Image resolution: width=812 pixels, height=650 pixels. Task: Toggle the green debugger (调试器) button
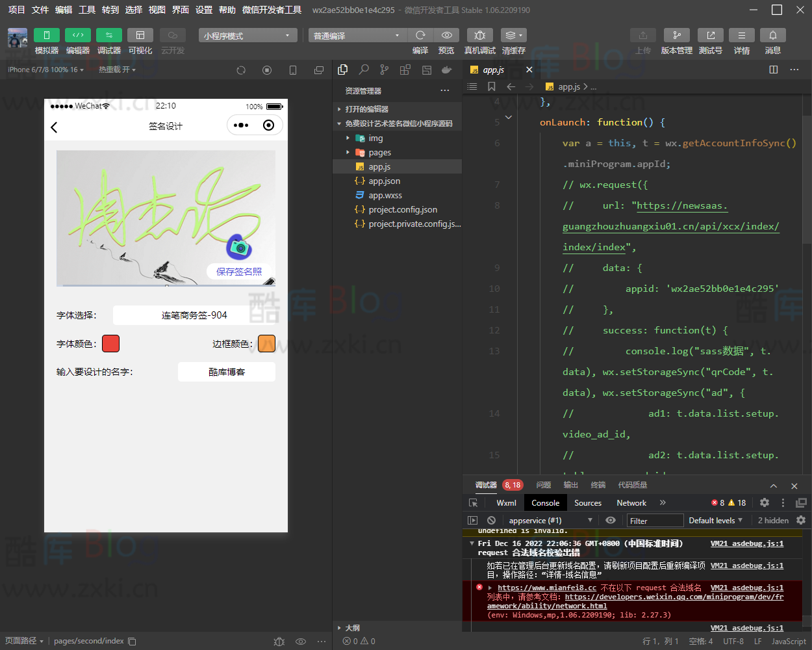point(108,35)
